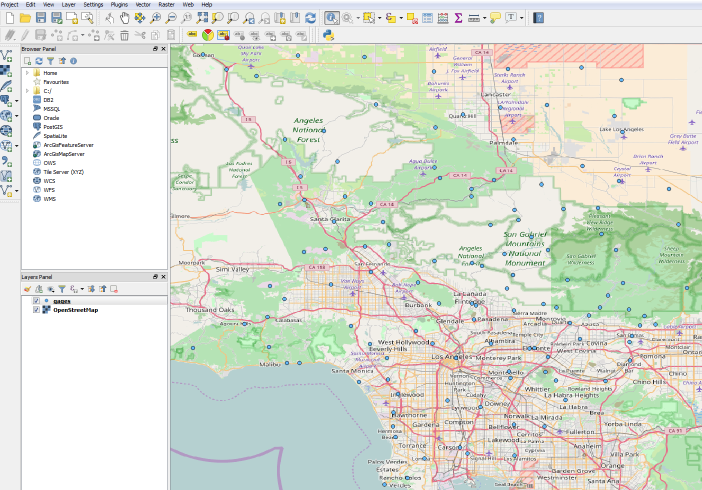Screen dimensions: 702x490
Task: Click the Add Delimited Text Layer comma icon
Action: pyautogui.click(x=6, y=161)
